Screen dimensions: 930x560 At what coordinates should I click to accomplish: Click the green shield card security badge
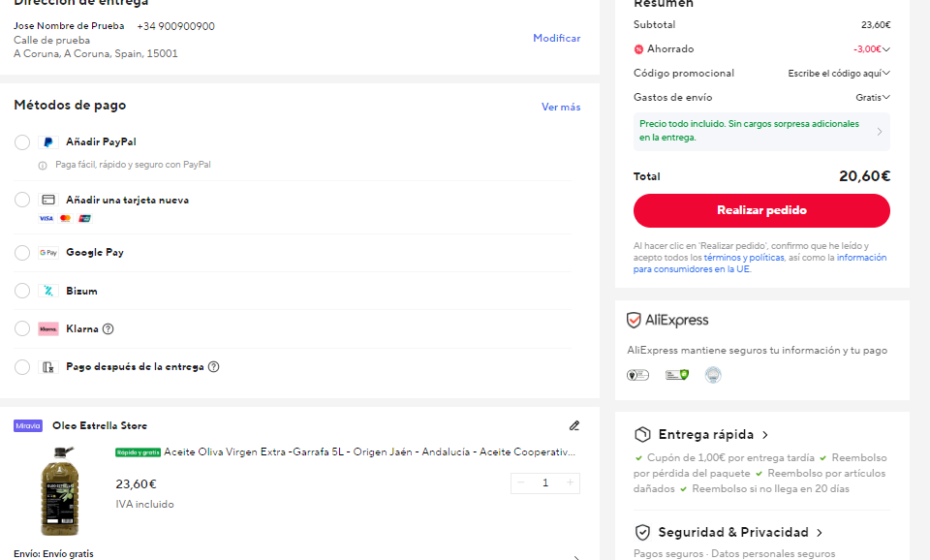click(677, 375)
